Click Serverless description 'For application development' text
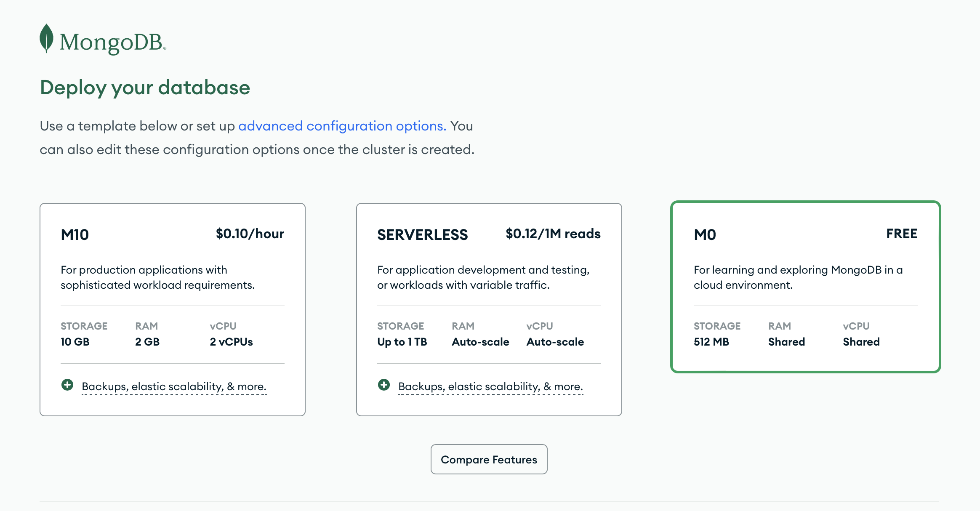Screen dimensions: 980x511 (483, 277)
